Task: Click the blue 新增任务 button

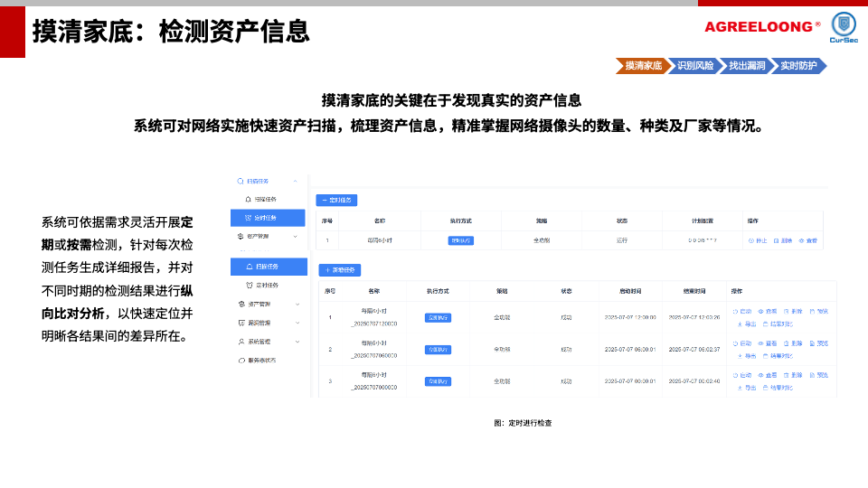Action: pos(340,270)
